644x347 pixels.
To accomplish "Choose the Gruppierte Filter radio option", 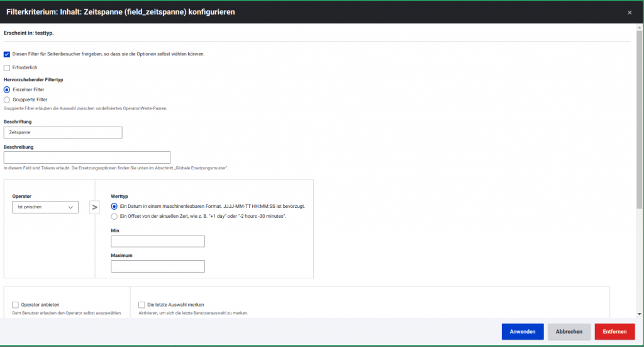I will coord(7,100).
